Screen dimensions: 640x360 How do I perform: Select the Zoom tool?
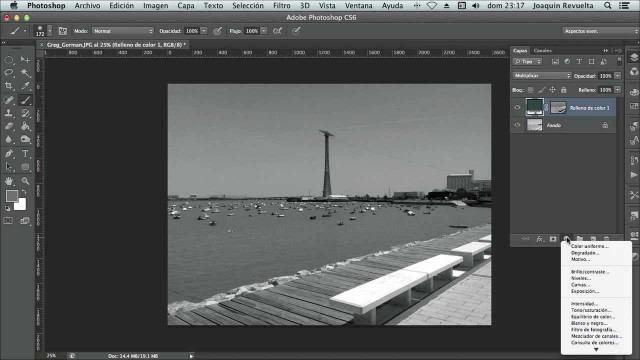(x=25, y=181)
